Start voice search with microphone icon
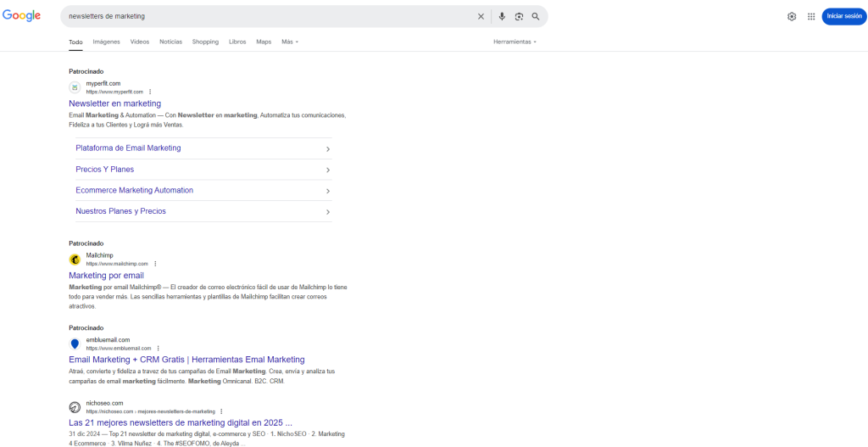868x447 pixels. tap(502, 16)
